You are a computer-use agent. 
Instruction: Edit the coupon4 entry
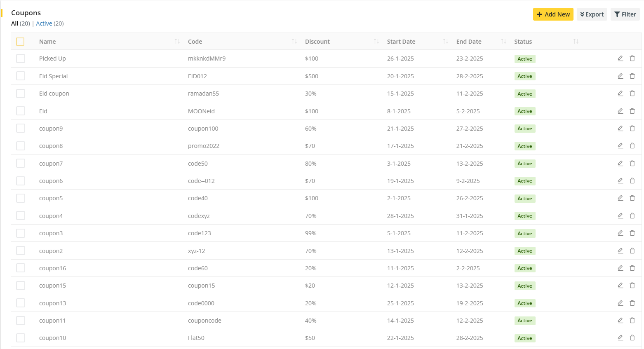[620, 216]
